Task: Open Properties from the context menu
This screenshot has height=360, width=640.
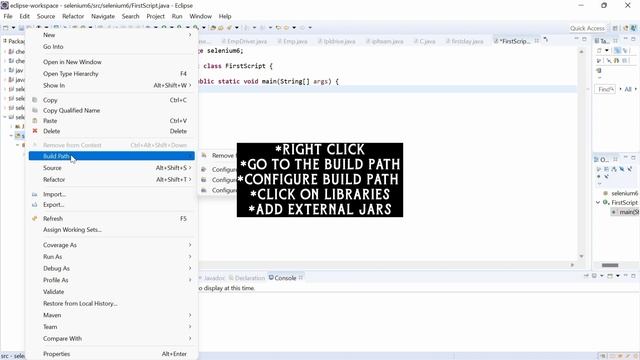Action: pyautogui.click(x=111, y=354)
